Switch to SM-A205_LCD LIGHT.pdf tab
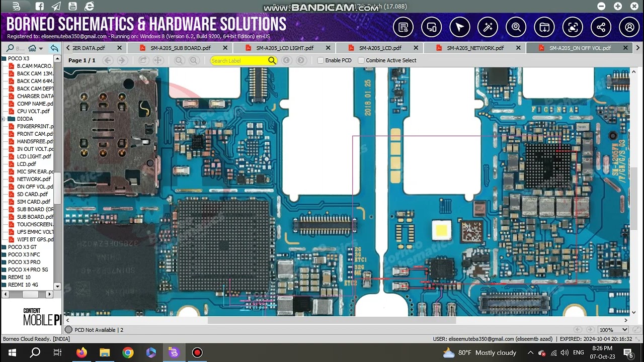The image size is (644, 362). (x=285, y=48)
